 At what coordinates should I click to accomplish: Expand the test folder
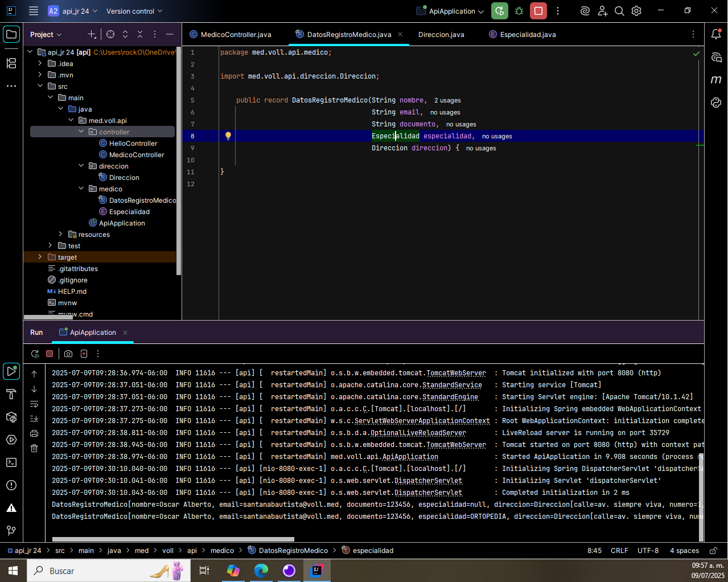pos(50,245)
